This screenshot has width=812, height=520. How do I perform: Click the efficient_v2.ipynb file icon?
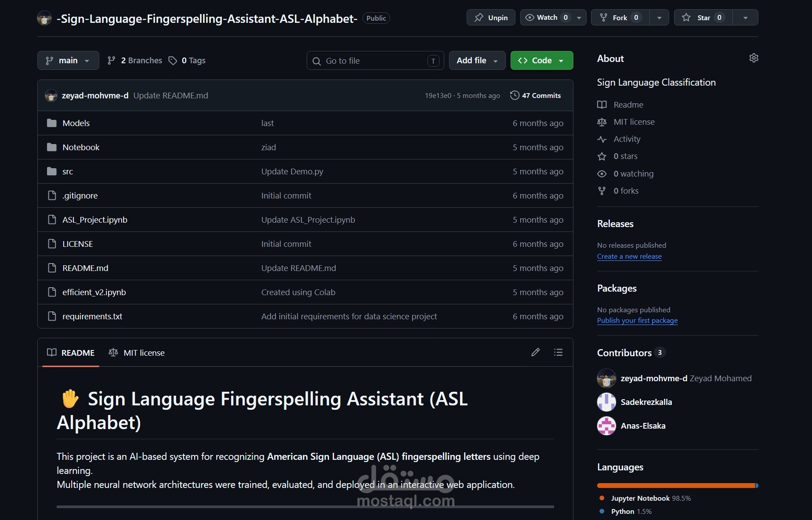coord(52,292)
